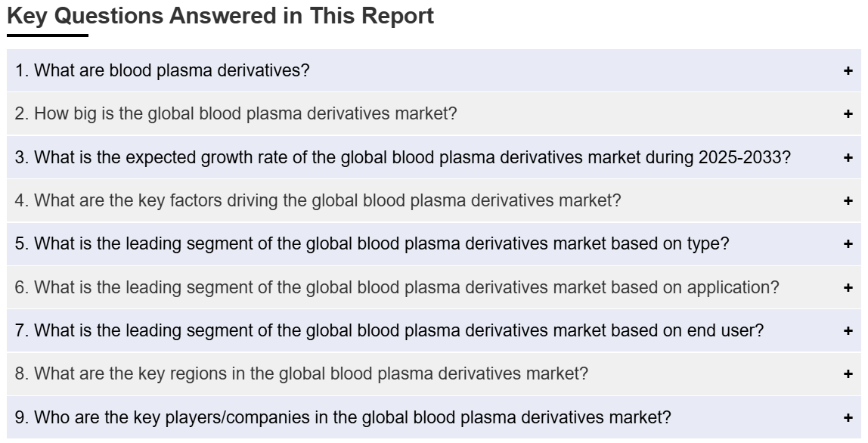Image resolution: width=868 pixels, height=443 pixels.
Task: Expand question 8 about key regions
Action: coord(433,373)
